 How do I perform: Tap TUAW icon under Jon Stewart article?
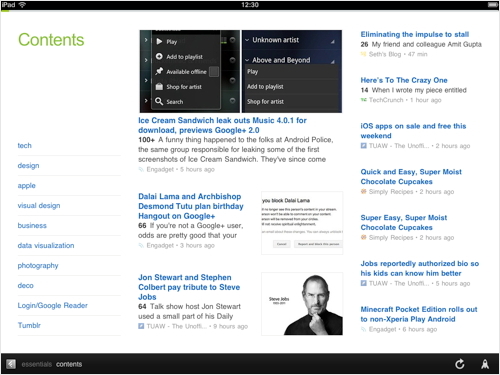point(141,326)
